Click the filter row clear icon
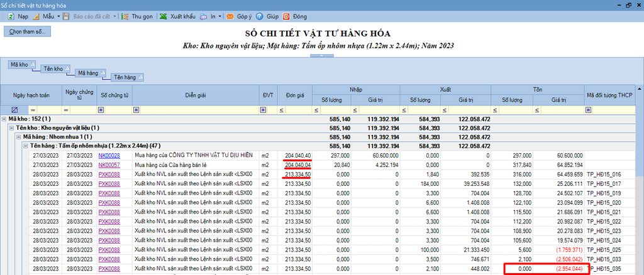The width and height of the screenshot is (644, 275). [14, 110]
